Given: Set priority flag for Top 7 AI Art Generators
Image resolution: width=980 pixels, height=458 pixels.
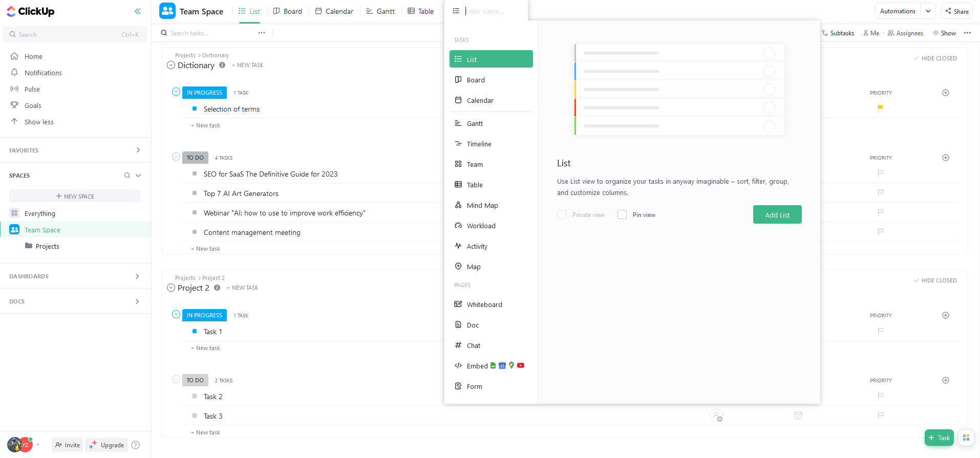Looking at the screenshot, I should (x=881, y=193).
